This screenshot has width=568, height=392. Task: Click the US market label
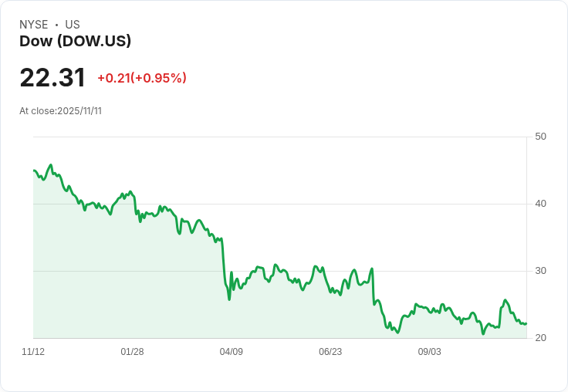pos(73,25)
